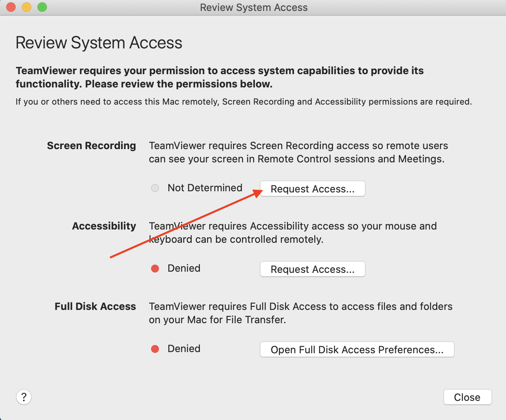The image size is (506, 420).
Task: Click the Denied text under Accessibility
Action: click(x=184, y=268)
